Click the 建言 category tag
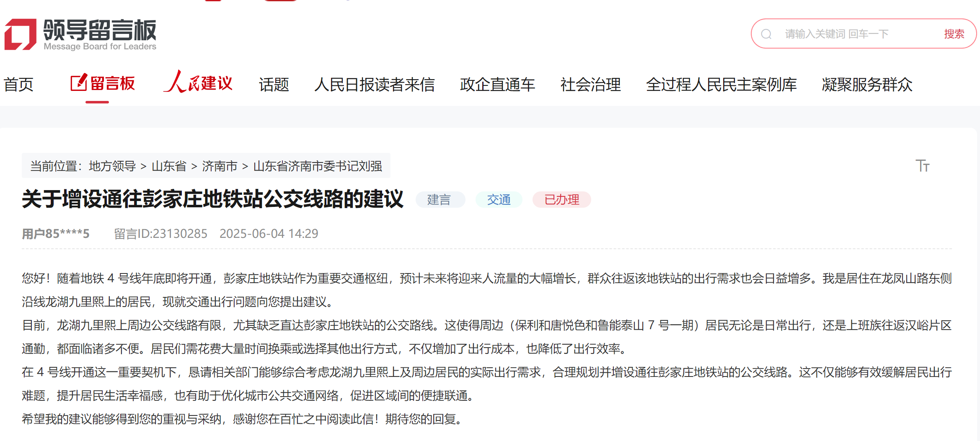980x441 pixels. pyautogui.click(x=440, y=200)
